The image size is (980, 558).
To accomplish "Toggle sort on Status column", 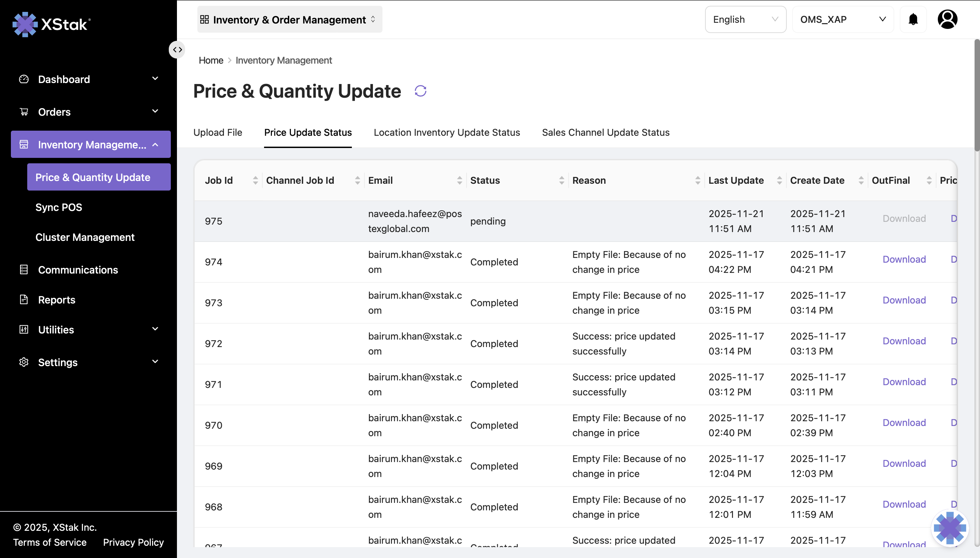I will click(561, 180).
